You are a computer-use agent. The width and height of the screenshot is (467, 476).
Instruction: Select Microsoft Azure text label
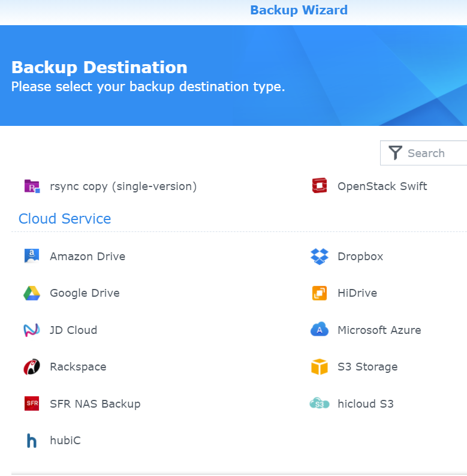point(379,330)
